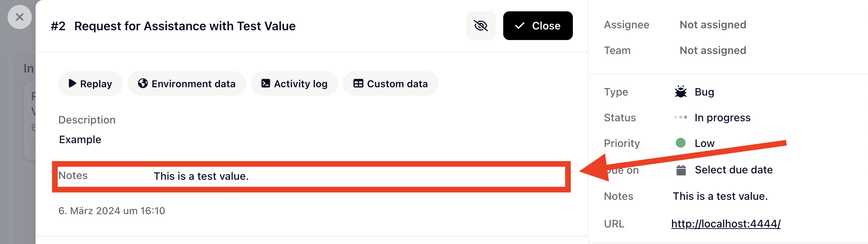Toggle ticket visibility with the eye icon
Screen dimensions: 868x244
(481, 26)
